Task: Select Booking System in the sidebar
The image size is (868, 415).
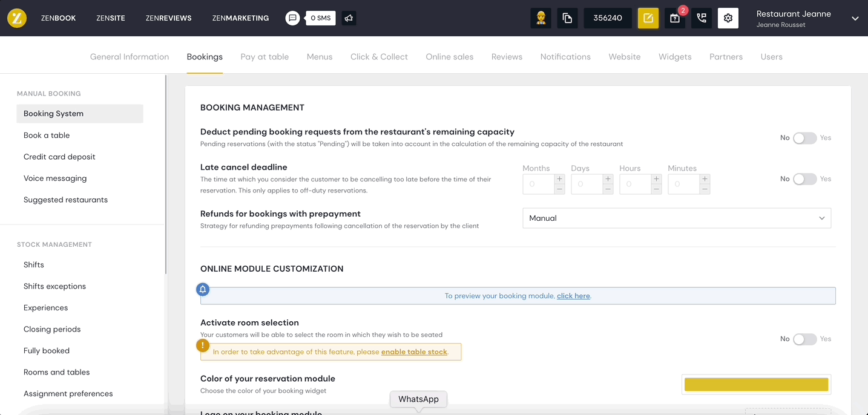Action: 80,114
